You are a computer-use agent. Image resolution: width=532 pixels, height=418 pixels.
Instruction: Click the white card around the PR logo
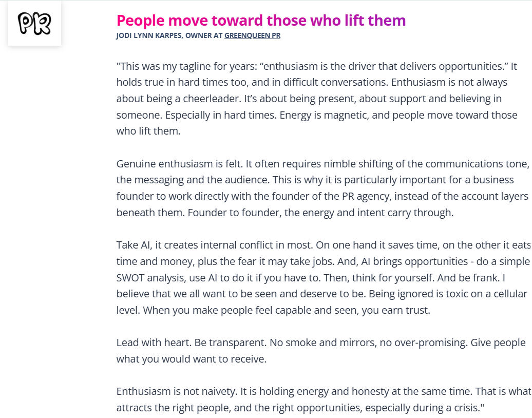click(x=34, y=23)
